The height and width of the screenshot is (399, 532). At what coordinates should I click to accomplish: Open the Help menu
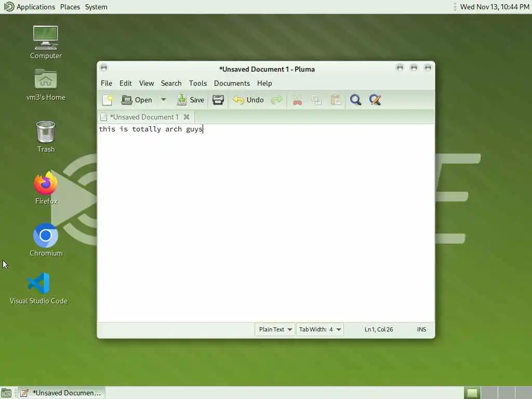point(264,83)
